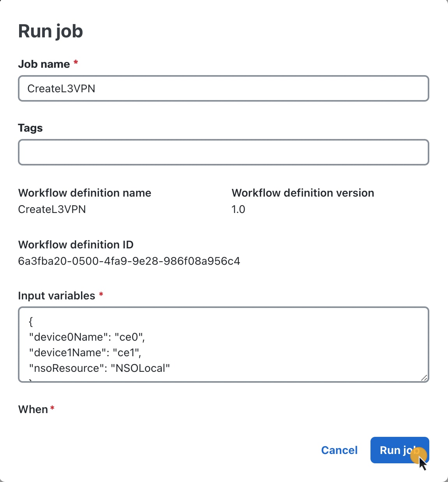This screenshot has height=482, width=448.
Task: Select the Workflow definition ID value
Action: (129, 261)
